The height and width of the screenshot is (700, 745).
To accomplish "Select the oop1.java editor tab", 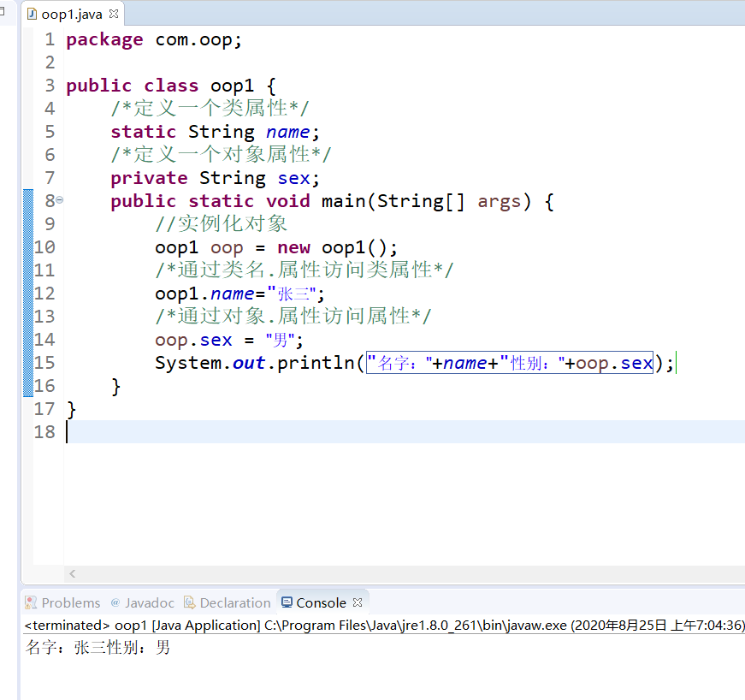I will click(73, 14).
